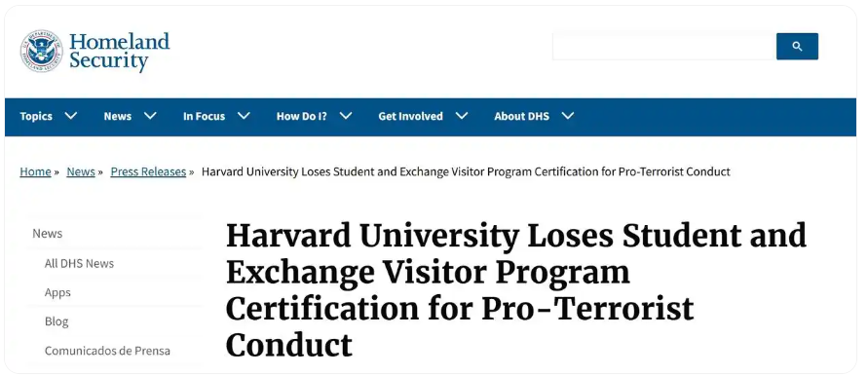Open the Topics navigation menu

36,116
